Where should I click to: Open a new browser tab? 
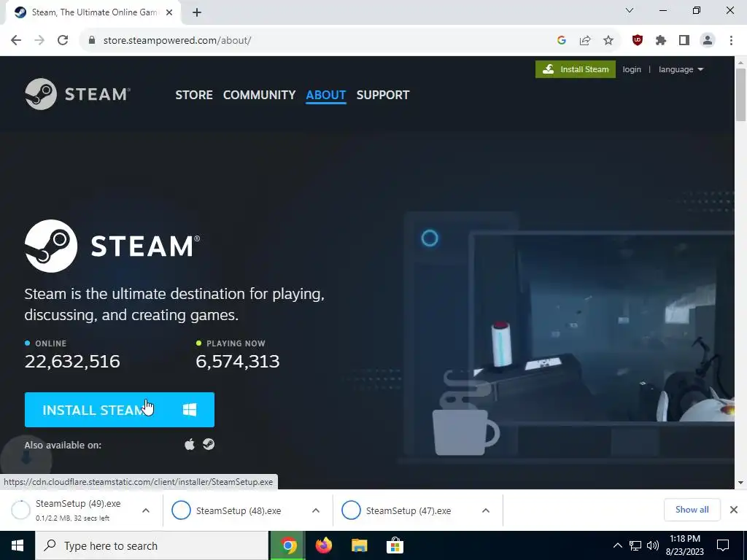pos(197,12)
